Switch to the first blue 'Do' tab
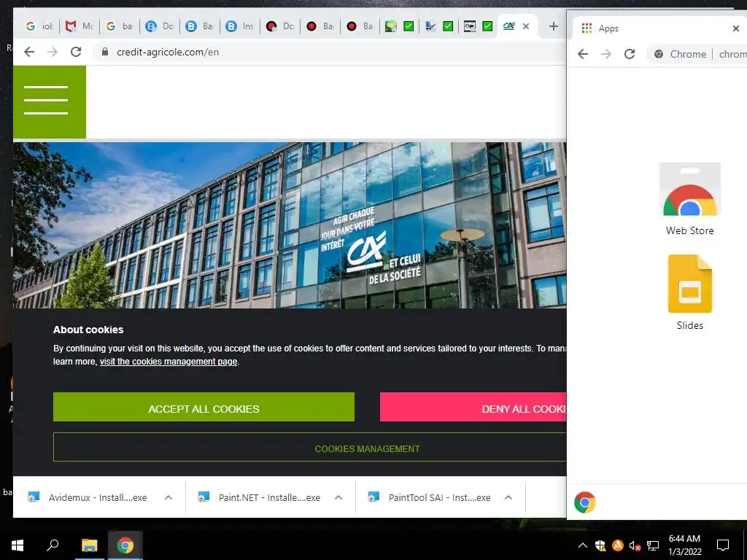 [160, 26]
